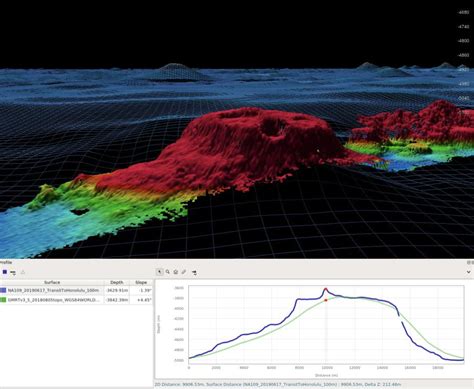Click the blue swatch of NA109 surface row

(x=3, y=290)
